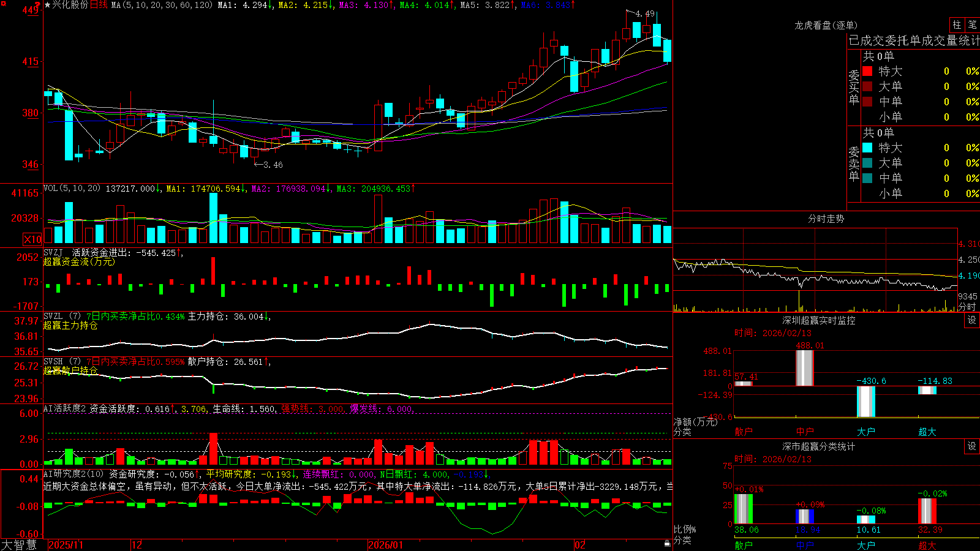The width and height of the screenshot is (980, 551).
Task: Click red 特大 swatch under 委买单
Action: click(x=867, y=71)
